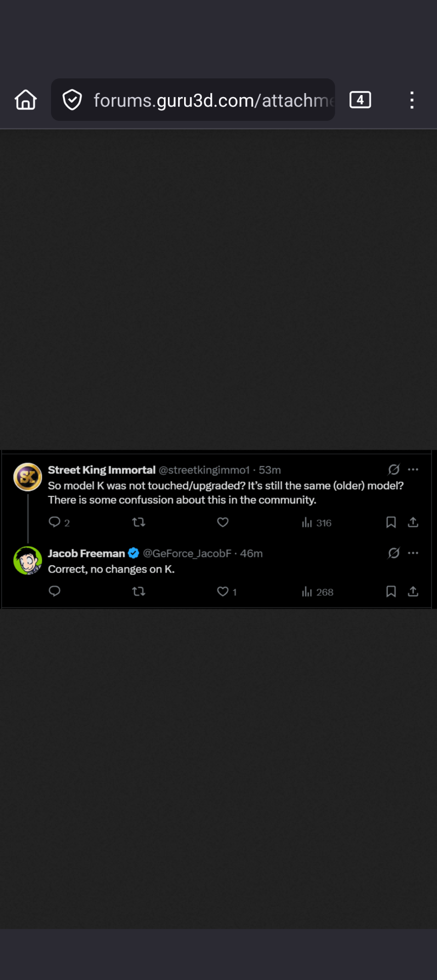Select the retweet icon under Jacob Freeman's reply
The image size is (437, 980).
[139, 591]
